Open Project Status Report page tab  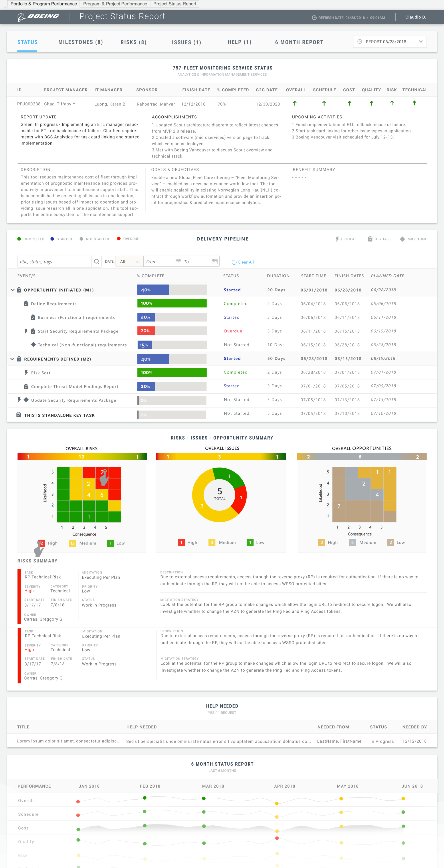click(175, 4)
